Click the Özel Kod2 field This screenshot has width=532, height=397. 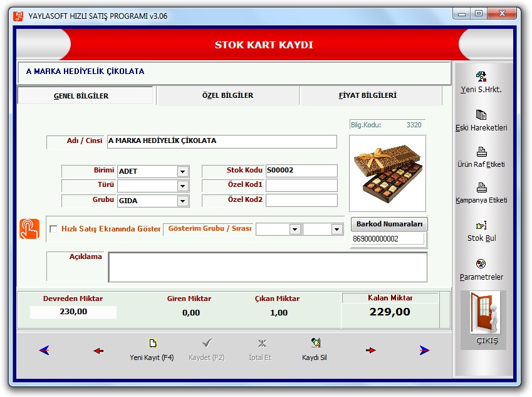[301, 200]
